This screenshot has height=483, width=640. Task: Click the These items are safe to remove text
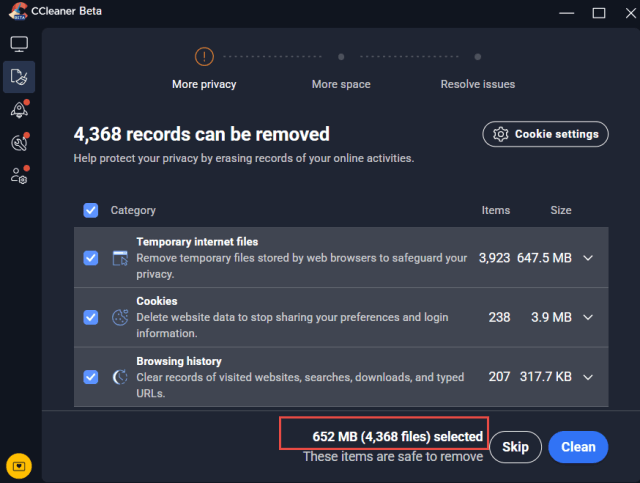coord(393,456)
